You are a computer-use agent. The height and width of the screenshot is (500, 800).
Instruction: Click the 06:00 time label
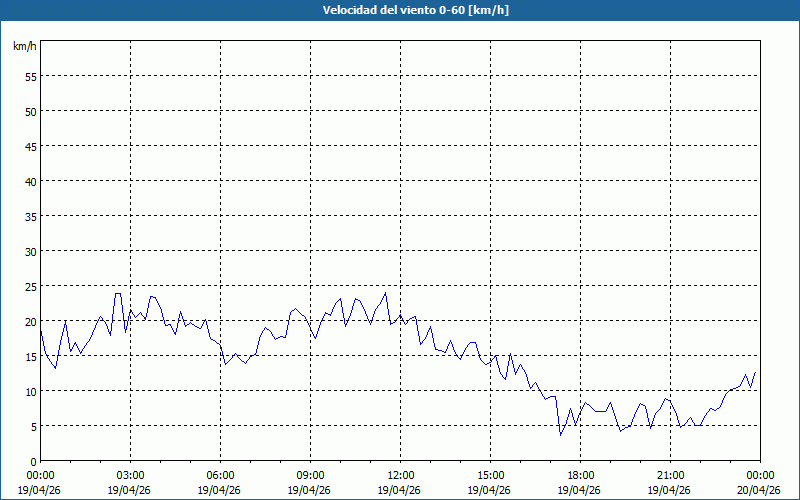tap(220, 475)
